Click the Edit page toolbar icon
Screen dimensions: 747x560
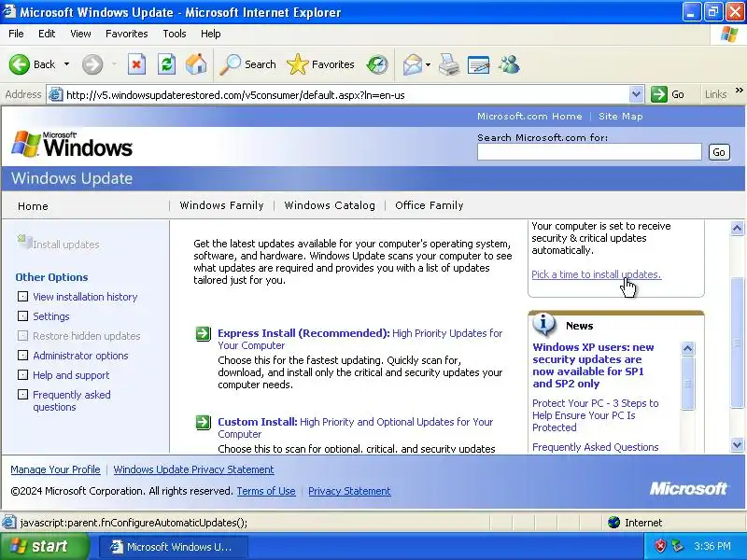click(478, 64)
